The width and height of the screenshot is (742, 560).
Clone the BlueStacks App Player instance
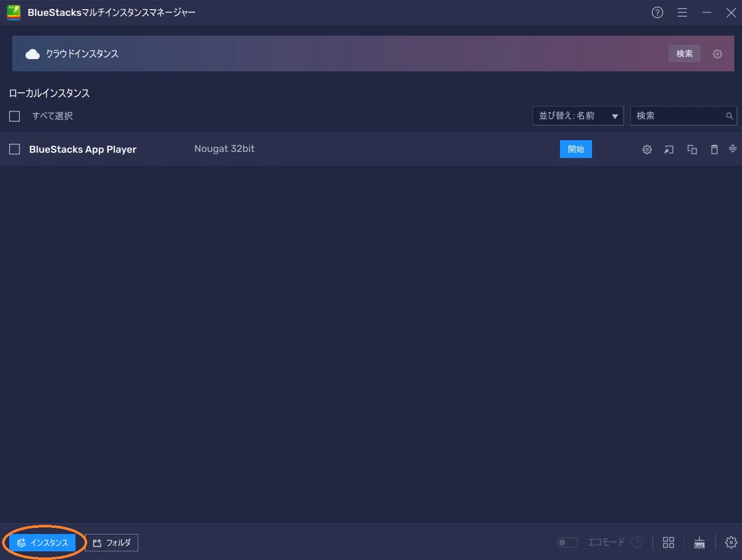click(692, 149)
